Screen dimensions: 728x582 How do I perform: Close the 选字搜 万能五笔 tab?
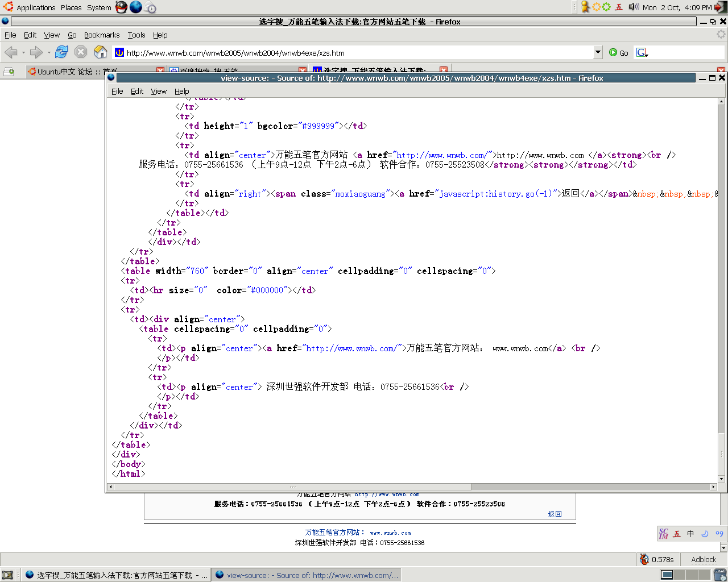tap(444, 70)
